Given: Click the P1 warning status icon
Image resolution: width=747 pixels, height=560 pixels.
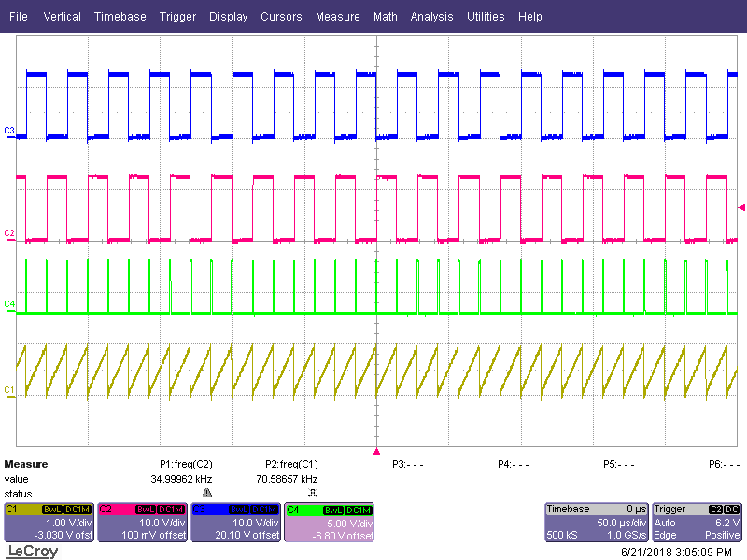Looking at the screenshot, I should (x=207, y=493).
